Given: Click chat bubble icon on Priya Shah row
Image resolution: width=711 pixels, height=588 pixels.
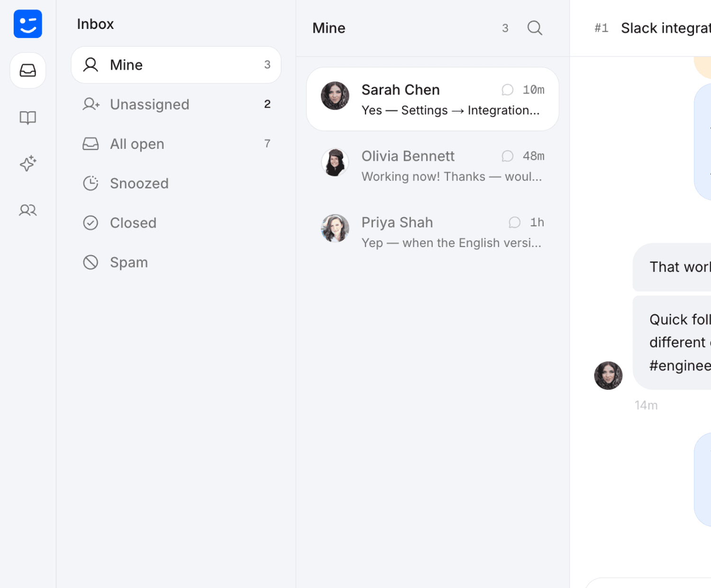Looking at the screenshot, I should tap(515, 222).
